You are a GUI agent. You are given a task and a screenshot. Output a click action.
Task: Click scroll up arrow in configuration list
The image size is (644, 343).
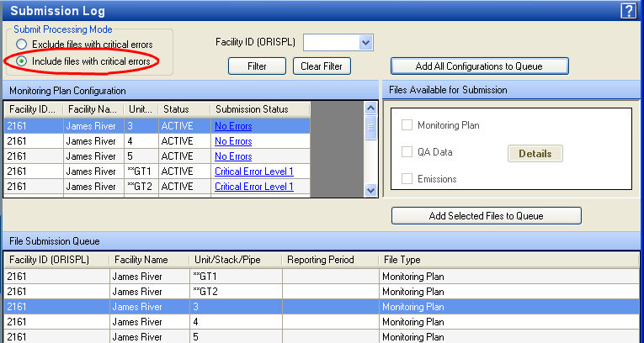370,108
